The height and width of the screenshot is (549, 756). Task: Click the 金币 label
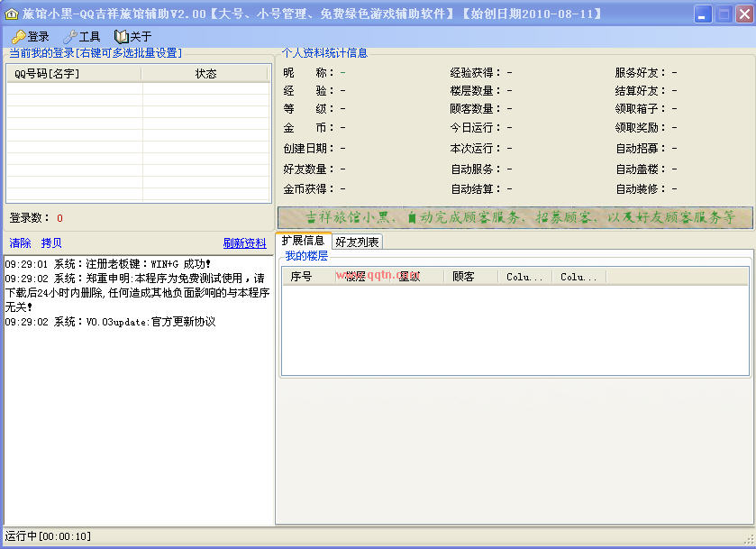pyautogui.click(x=307, y=127)
